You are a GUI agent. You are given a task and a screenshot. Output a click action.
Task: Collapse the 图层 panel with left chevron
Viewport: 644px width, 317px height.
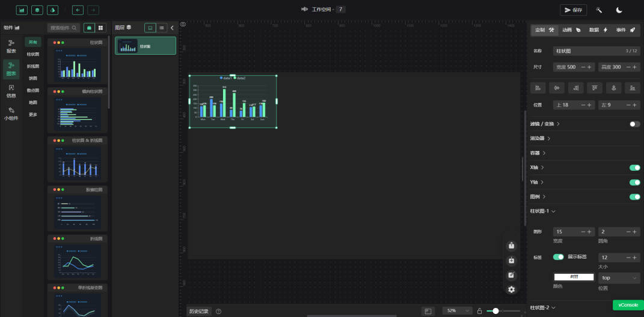pyautogui.click(x=172, y=28)
